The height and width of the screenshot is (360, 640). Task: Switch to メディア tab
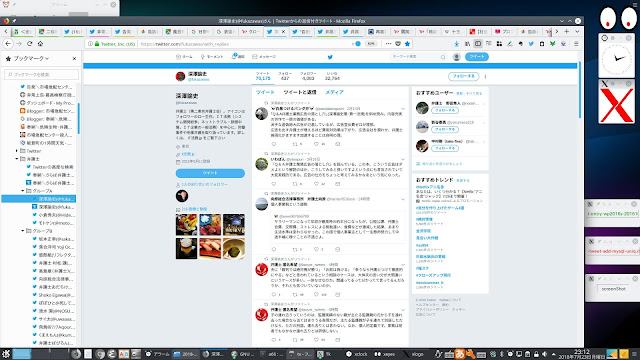coord(334,92)
